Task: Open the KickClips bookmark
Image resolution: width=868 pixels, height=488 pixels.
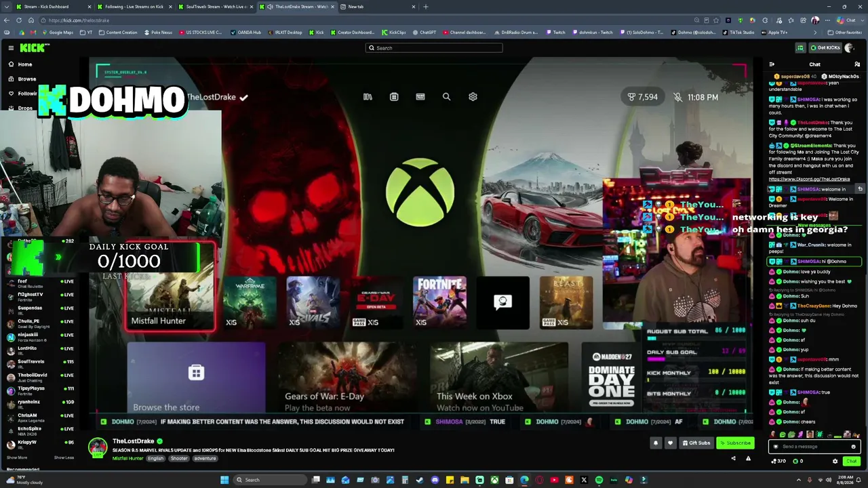Action: click(393, 33)
